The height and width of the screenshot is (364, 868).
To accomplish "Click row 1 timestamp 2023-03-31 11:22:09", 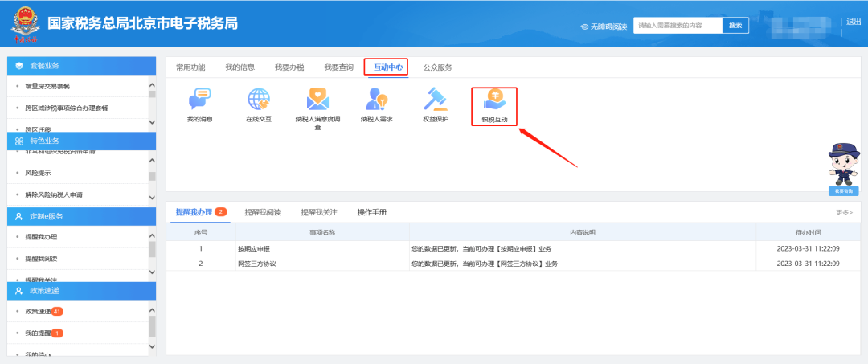I will tap(809, 248).
